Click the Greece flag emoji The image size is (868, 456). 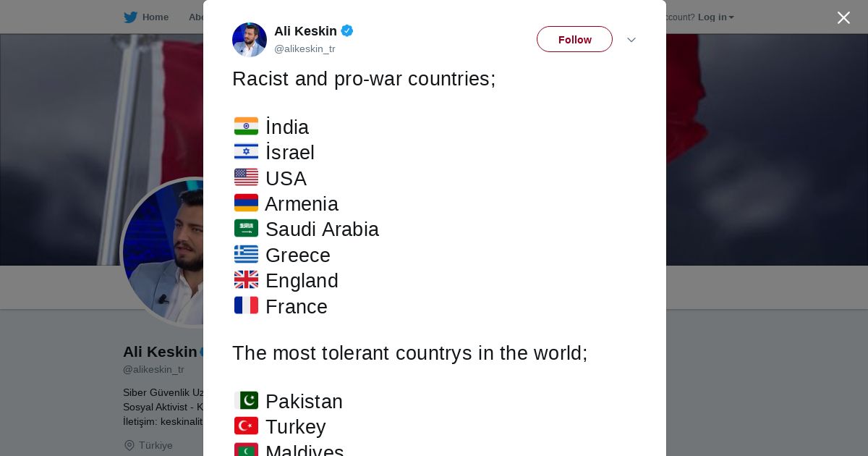(x=246, y=255)
